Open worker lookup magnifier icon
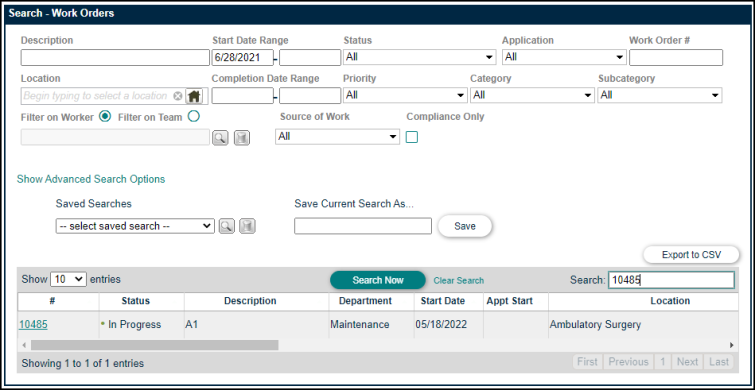This screenshot has height=390, width=755. pos(220,138)
